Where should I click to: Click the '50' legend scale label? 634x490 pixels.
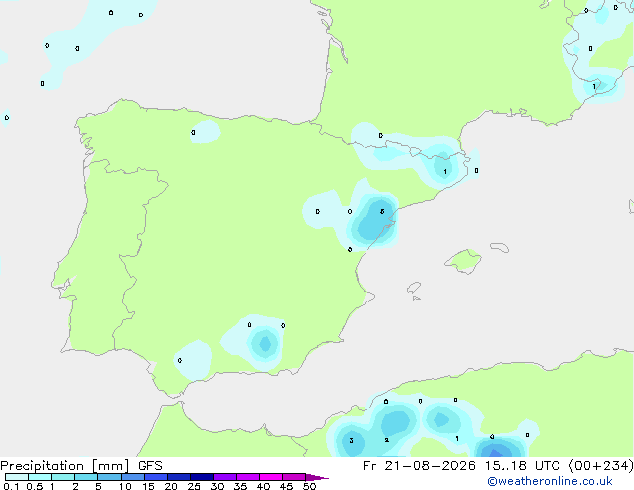309,486
